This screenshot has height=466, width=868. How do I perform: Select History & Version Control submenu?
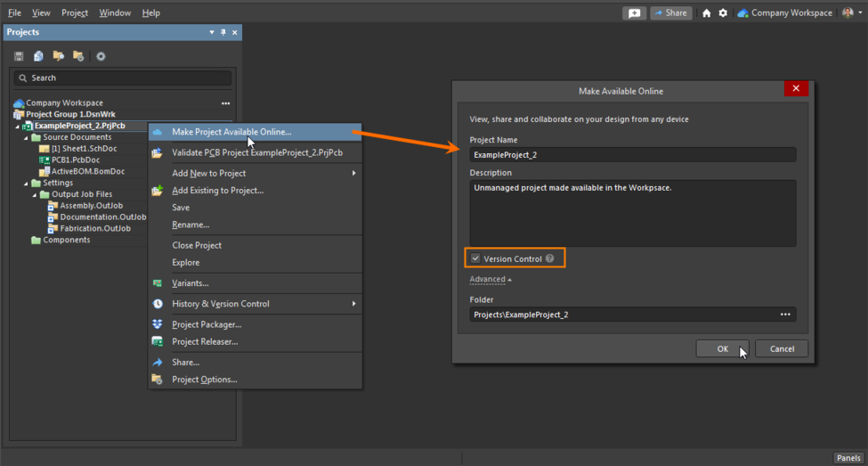[221, 304]
